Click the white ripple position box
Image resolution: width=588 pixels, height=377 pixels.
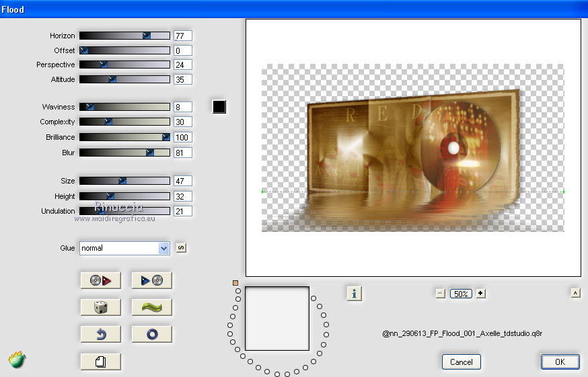pyautogui.click(x=277, y=319)
